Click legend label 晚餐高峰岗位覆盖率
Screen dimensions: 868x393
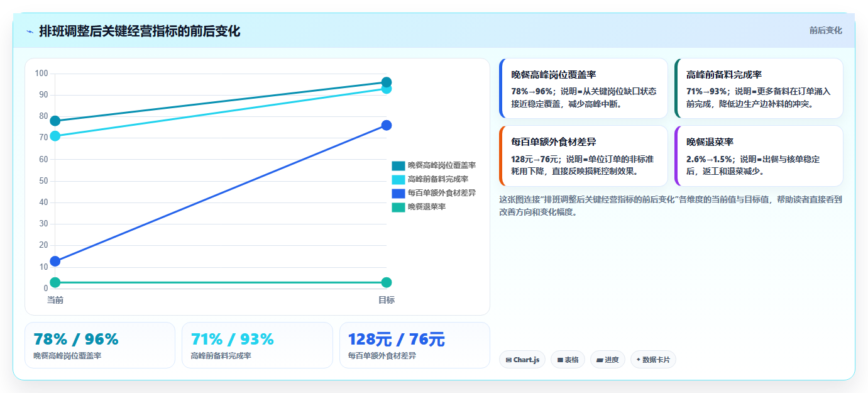[441, 165]
